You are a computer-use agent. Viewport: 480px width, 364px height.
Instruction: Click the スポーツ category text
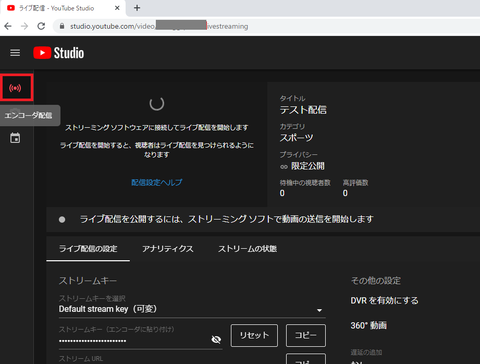[x=296, y=138]
